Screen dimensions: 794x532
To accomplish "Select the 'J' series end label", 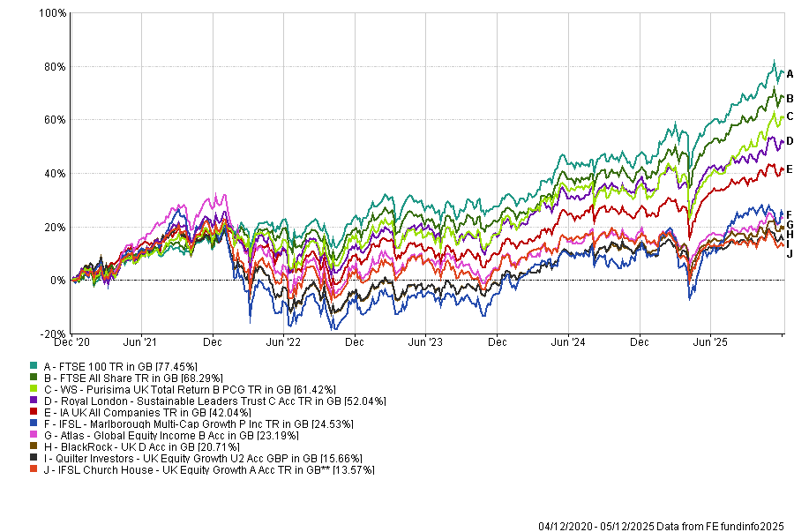I will click(x=790, y=254).
